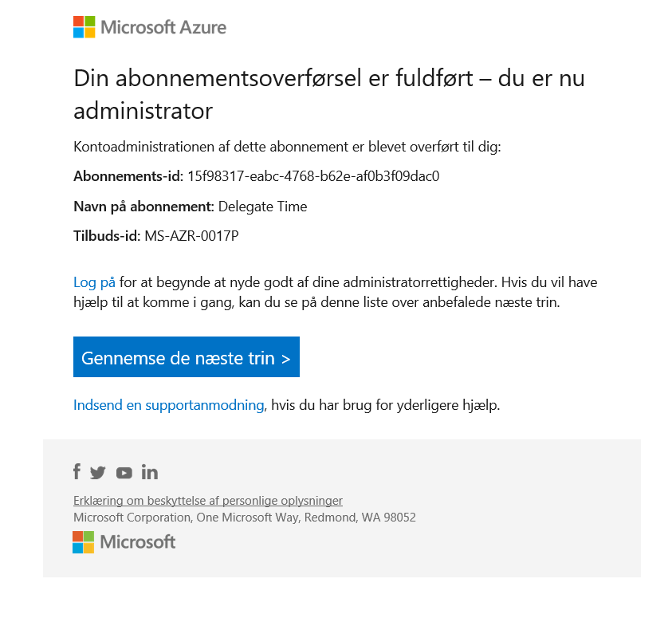Open the personal data protection statement link

[207, 501]
